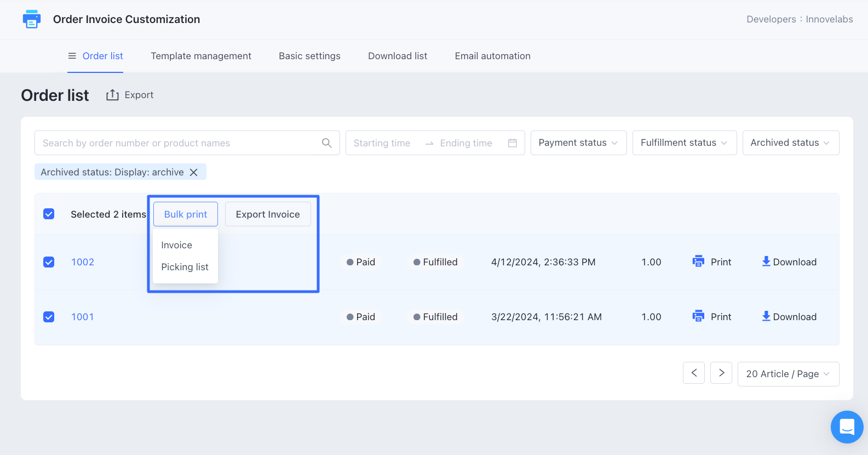Deselect the order 1001 checkbox

[49, 317]
